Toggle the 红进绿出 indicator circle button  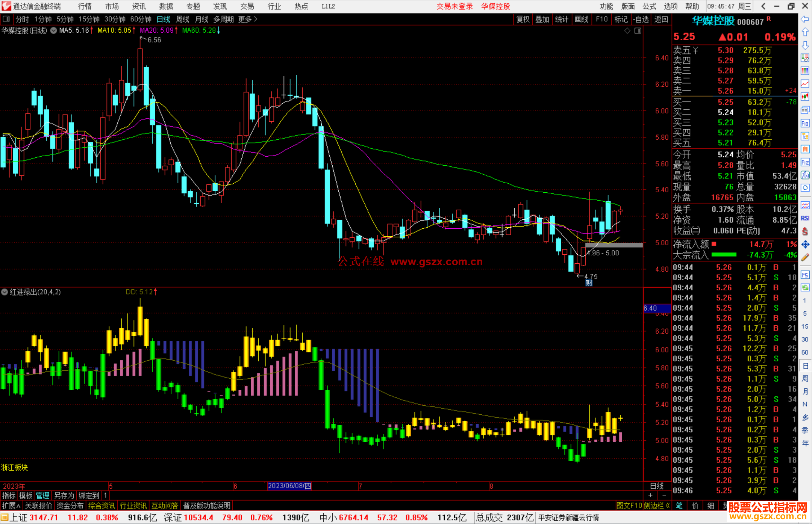[5, 292]
